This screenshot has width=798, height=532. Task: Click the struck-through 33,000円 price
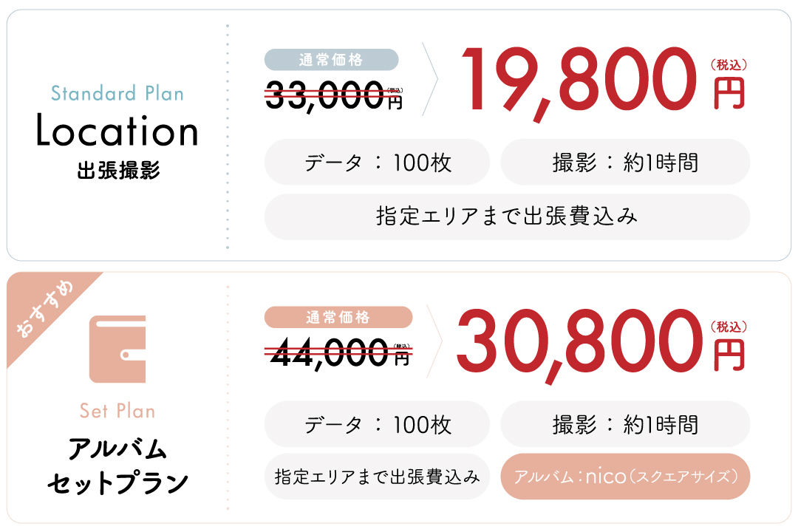point(335,96)
